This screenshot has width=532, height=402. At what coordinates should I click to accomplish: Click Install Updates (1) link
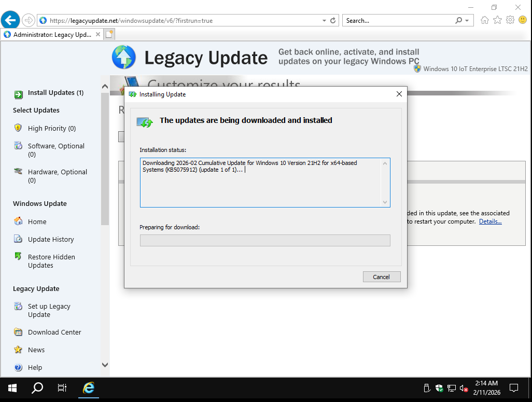point(55,93)
